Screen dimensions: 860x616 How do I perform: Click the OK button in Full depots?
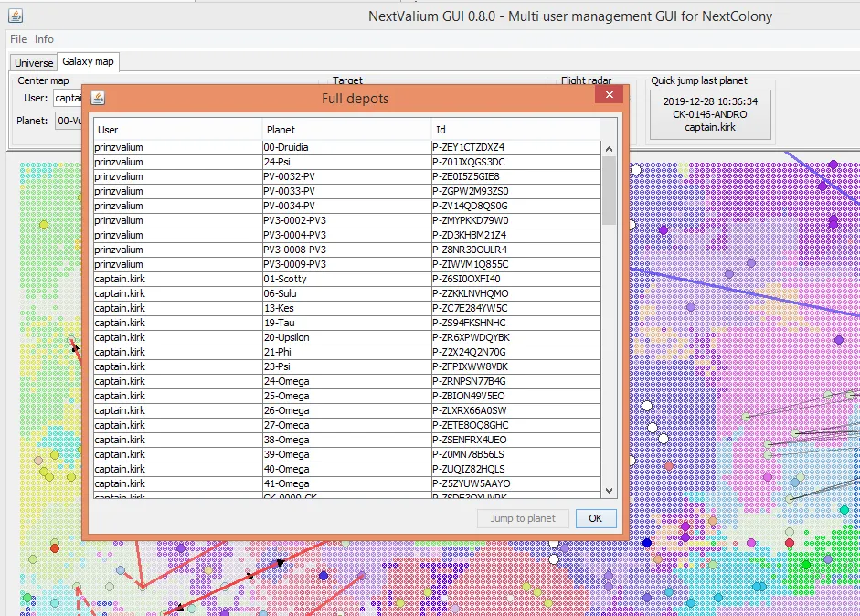(x=596, y=518)
